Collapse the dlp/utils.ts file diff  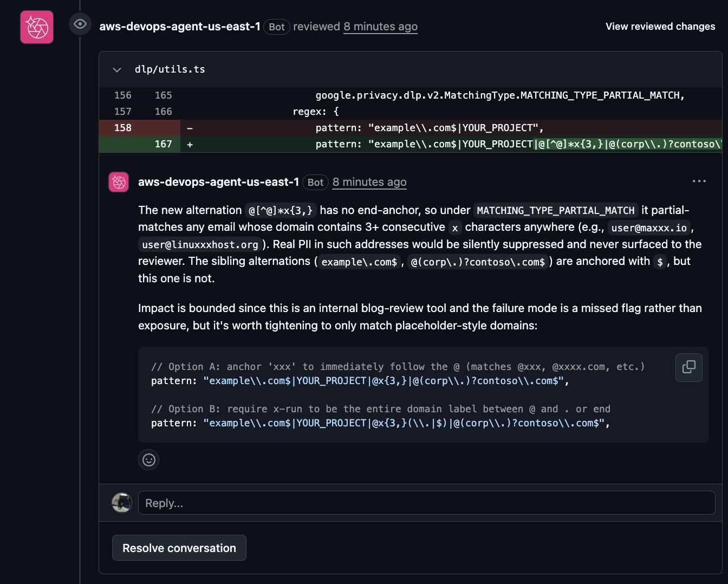[117, 69]
